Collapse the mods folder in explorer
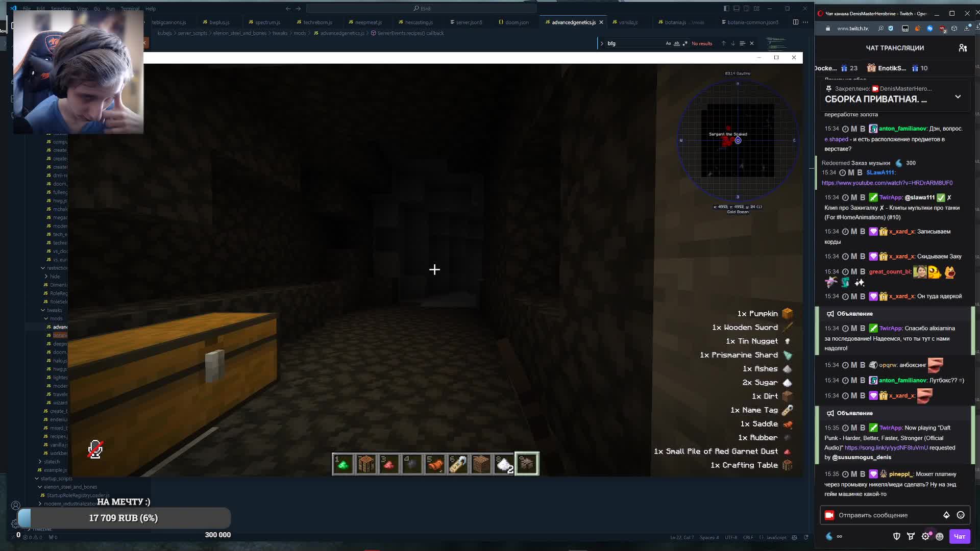The image size is (980, 551). tap(46, 318)
